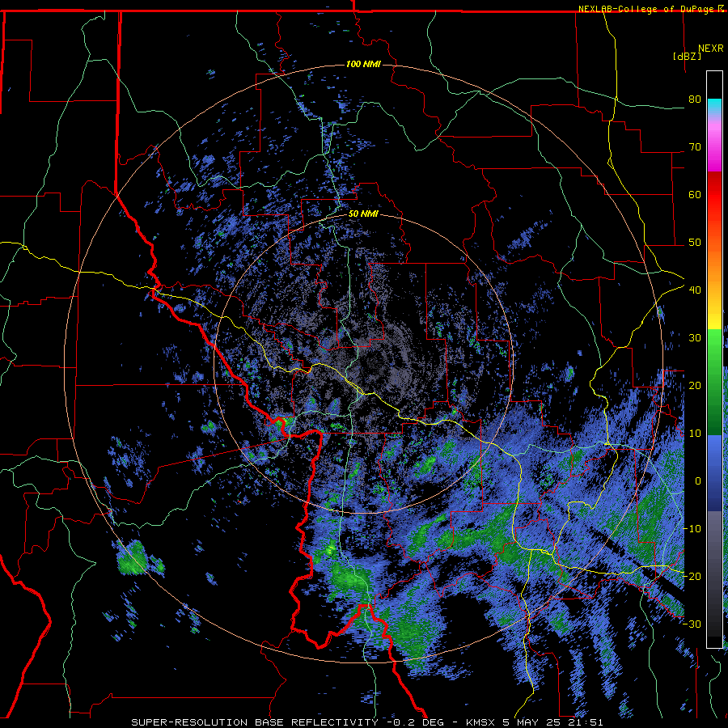Click the 70 dBZ scale value
The height and width of the screenshot is (728, 728).
pos(695,147)
